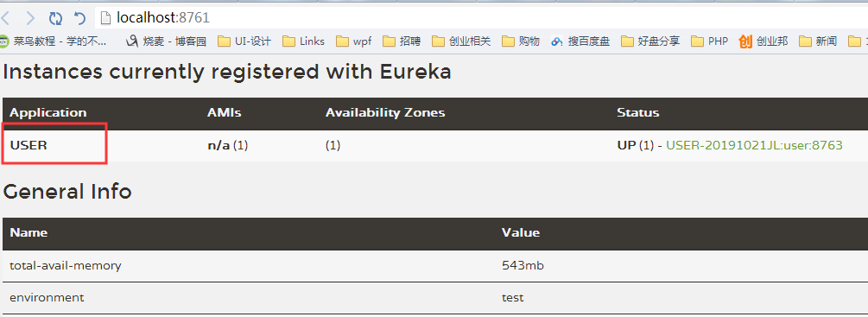Reload the page with the refresh icon
Screen dimensions: 868x317
55,18
